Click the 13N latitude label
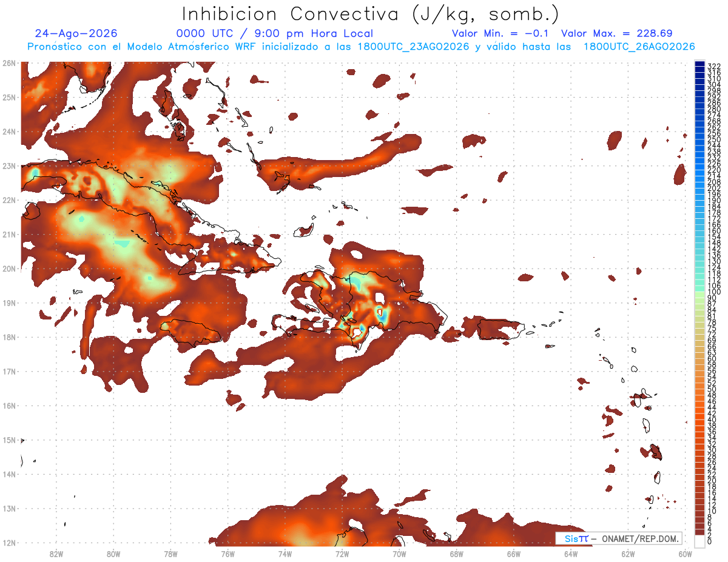728x562 pixels. (9, 508)
